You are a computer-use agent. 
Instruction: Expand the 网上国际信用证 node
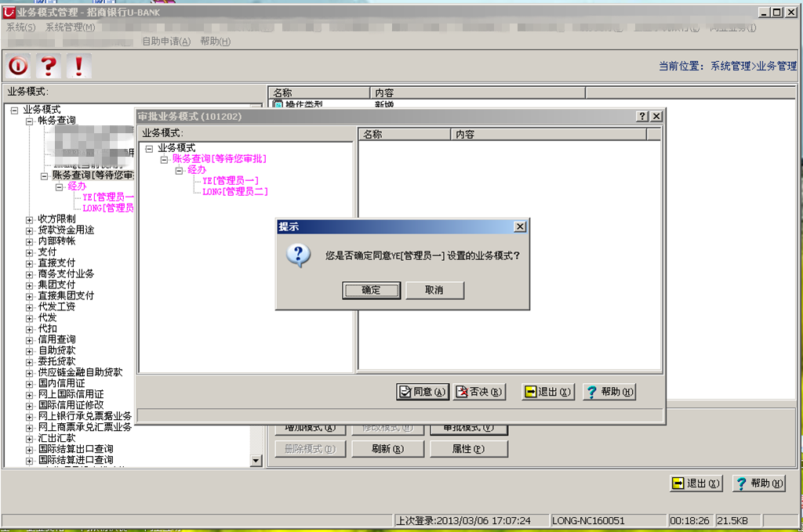tap(30, 396)
